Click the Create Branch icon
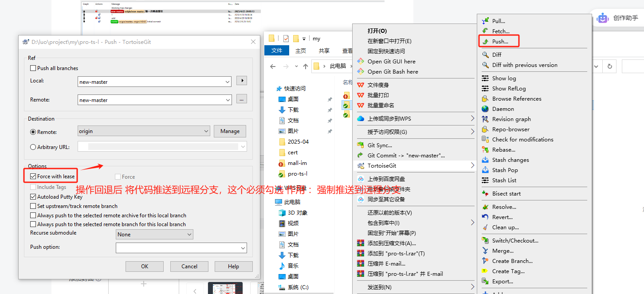Viewport: 644px width, 294px height. pos(485,261)
